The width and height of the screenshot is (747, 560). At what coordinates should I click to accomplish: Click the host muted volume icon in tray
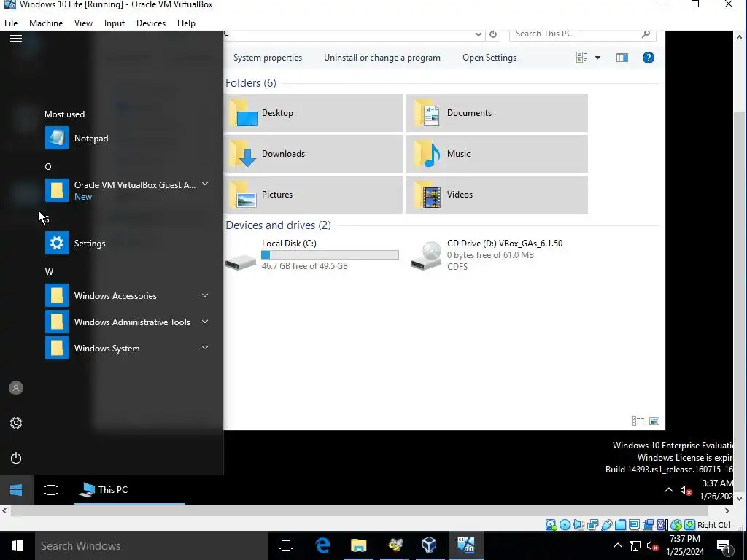(653, 546)
